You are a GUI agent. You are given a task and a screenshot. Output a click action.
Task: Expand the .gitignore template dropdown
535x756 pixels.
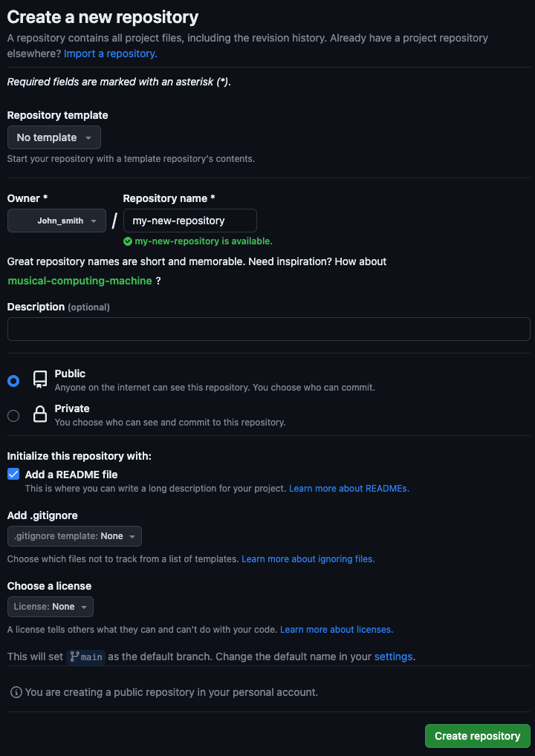(x=75, y=536)
